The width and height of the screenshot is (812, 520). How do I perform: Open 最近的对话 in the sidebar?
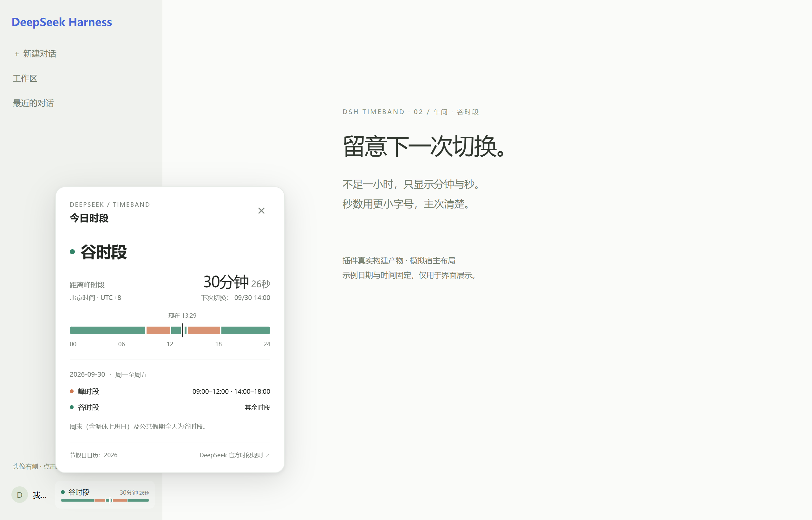33,103
